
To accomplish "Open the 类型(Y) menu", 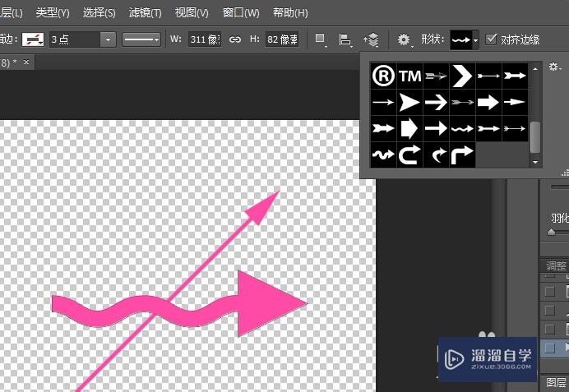I will point(53,13).
